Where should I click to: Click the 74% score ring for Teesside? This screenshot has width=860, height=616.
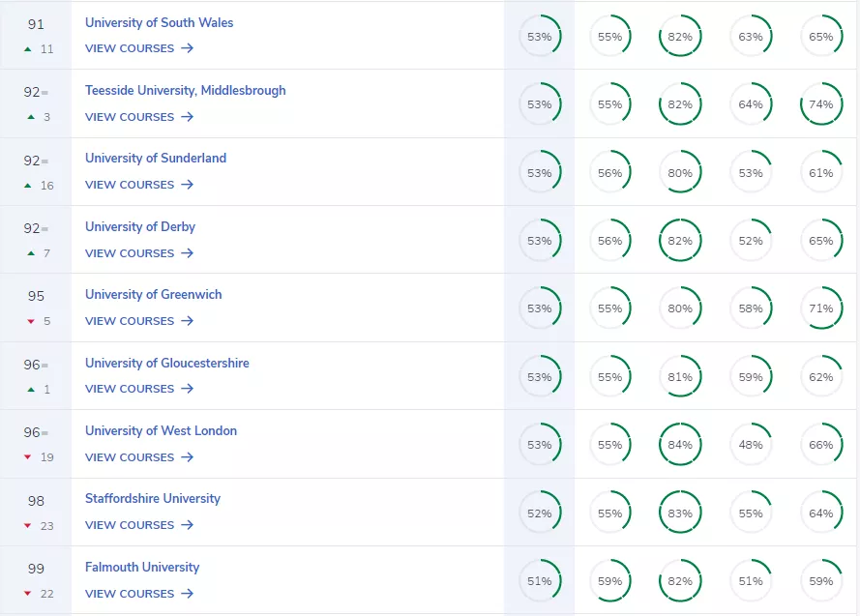[821, 103]
